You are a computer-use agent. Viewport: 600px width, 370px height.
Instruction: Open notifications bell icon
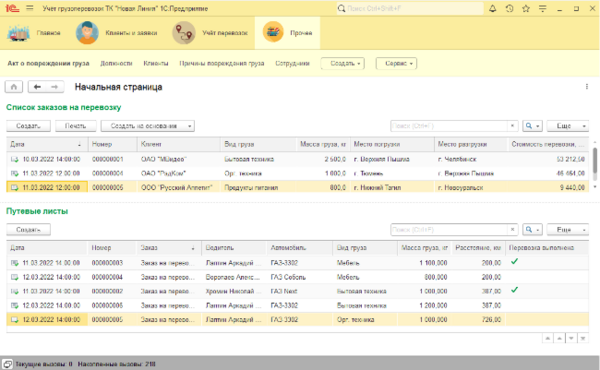(492, 8)
